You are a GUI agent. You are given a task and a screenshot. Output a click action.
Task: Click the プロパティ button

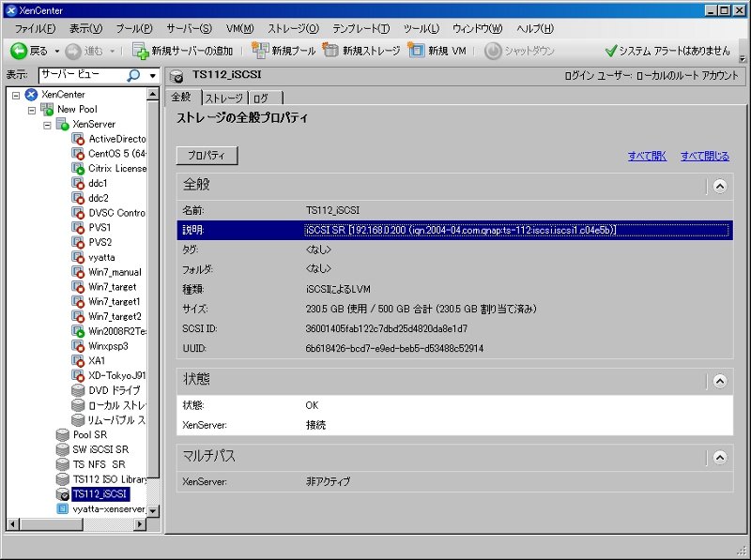(x=207, y=156)
